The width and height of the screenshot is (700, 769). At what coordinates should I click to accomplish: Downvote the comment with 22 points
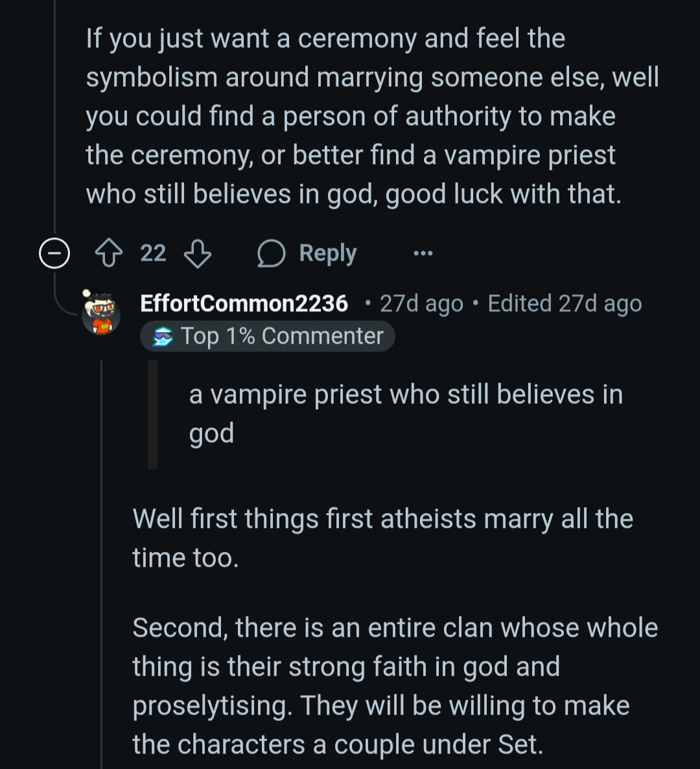click(198, 254)
